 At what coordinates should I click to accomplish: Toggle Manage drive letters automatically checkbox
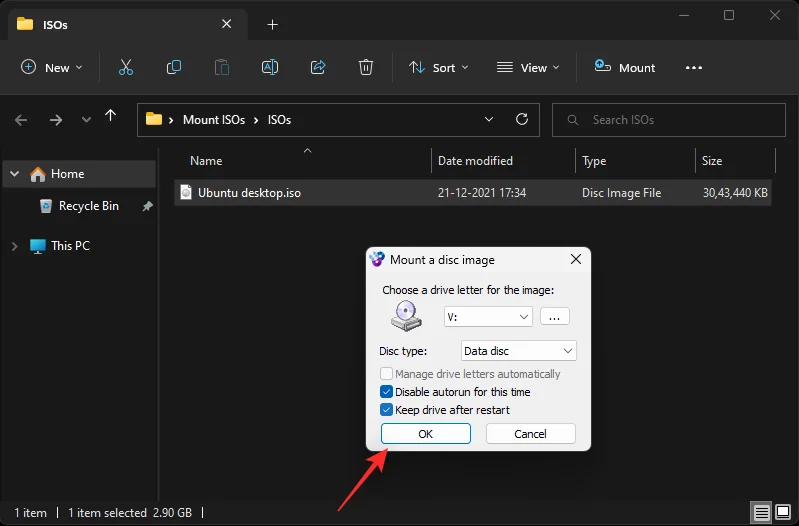pos(386,374)
